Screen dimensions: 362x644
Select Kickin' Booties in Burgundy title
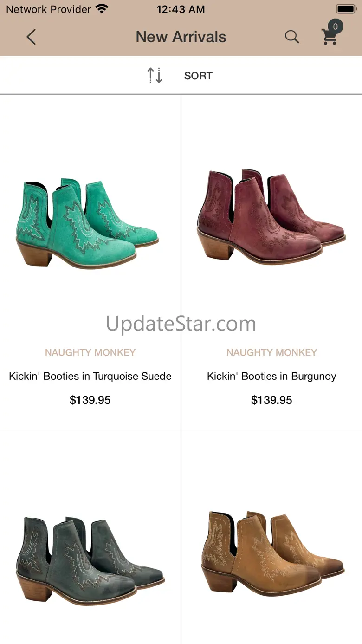[271, 376]
